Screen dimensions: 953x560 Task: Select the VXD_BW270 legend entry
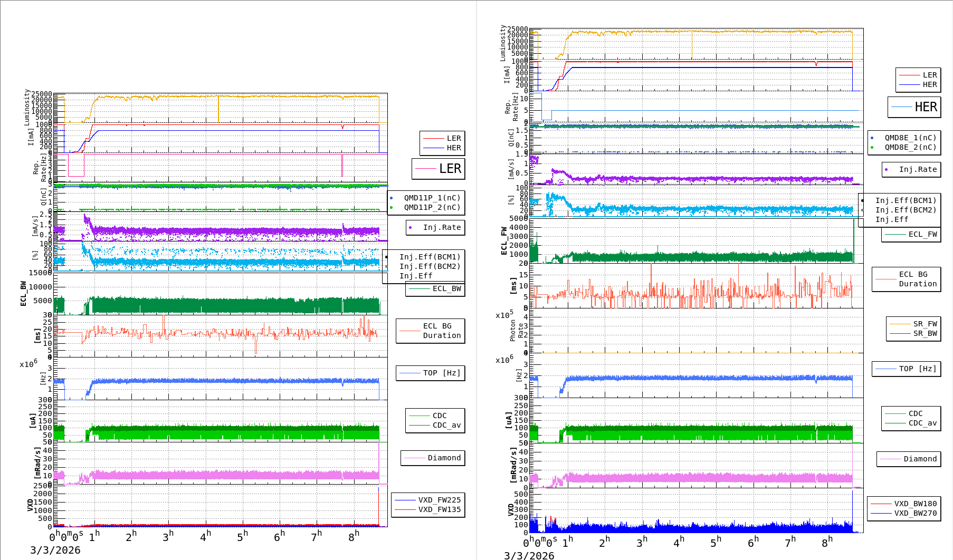[x=915, y=513]
